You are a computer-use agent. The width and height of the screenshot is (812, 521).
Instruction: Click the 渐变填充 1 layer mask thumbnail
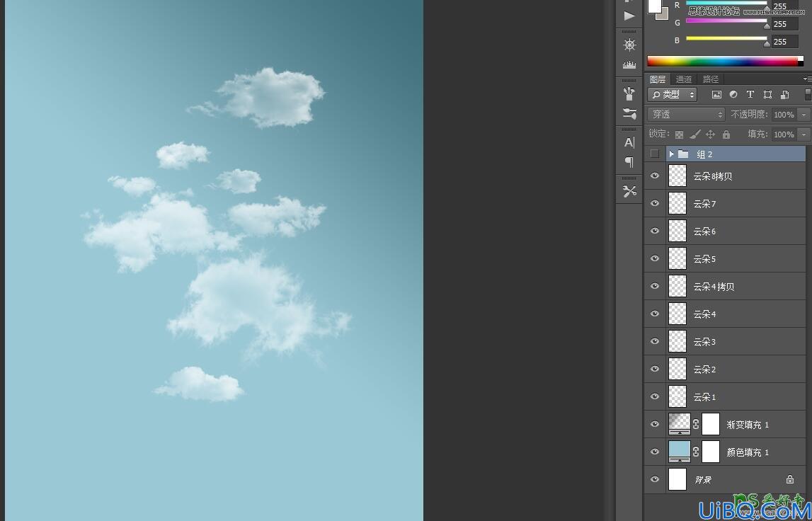tap(711, 424)
